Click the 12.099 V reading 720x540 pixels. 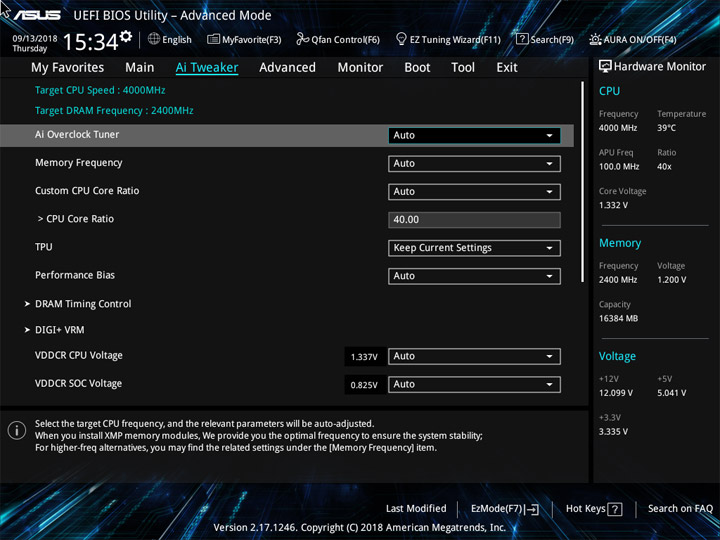(616, 393)
